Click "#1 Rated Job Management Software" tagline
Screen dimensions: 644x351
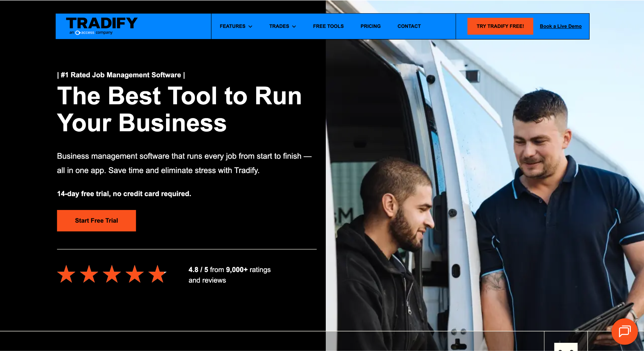121,75
